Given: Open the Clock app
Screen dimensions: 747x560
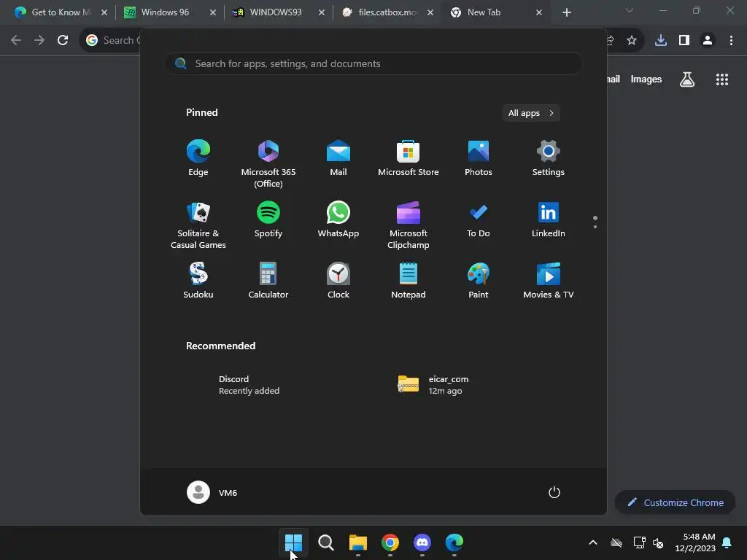Looking at the screenshot, I should pyautogui.click(x=338, y=281).
